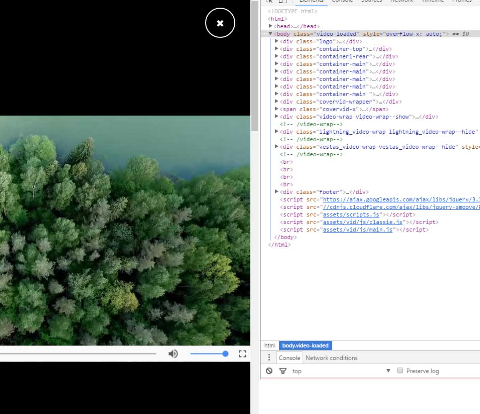Image resolution: width=480 pixels, height=414 pixels.
Task: Select the DOCTYPE html line
Action: point(293,11)
